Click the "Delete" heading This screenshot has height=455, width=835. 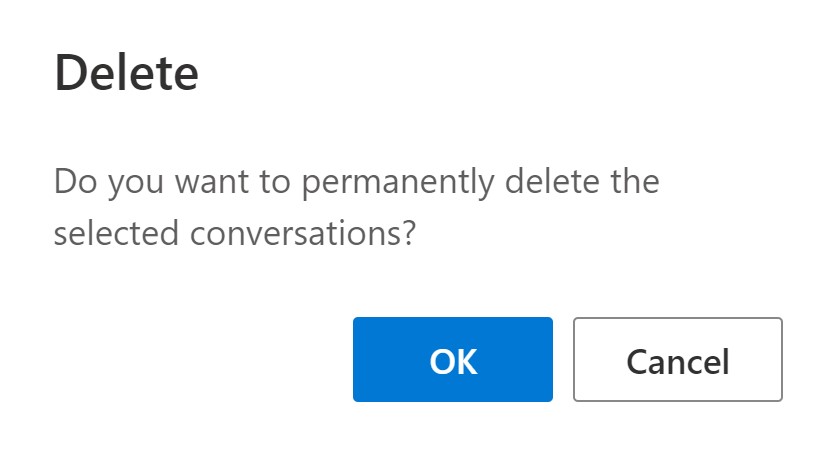pos(127,72)
